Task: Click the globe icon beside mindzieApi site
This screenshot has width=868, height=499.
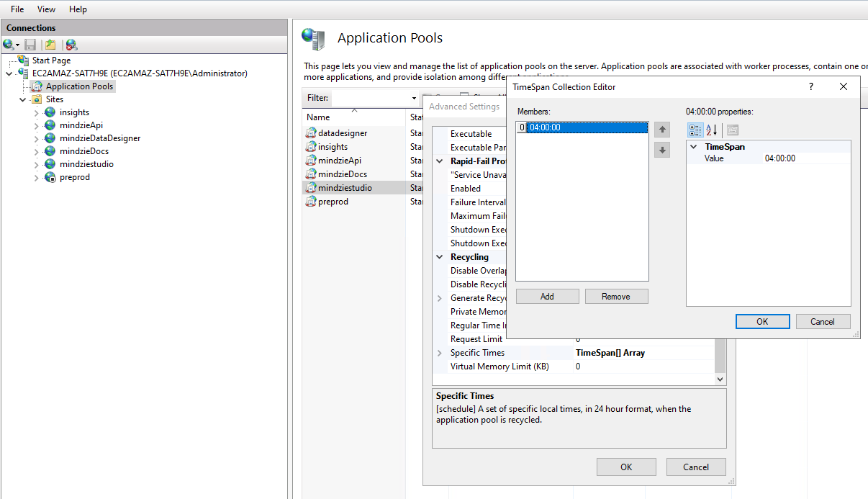Action: point(50,125)
